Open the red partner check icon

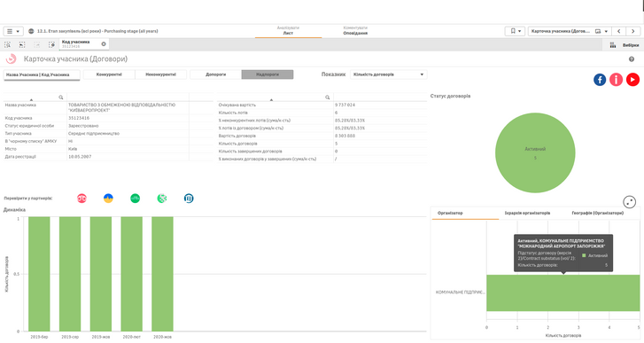click(x=81, y=199)
